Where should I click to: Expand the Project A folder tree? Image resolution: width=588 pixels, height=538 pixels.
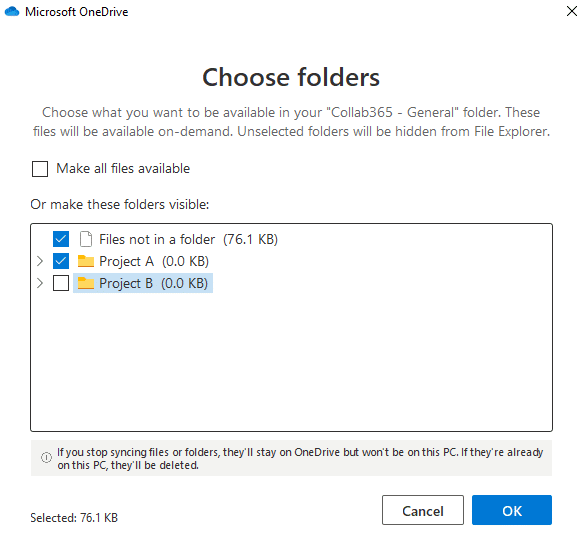click(x=40, y=261)
